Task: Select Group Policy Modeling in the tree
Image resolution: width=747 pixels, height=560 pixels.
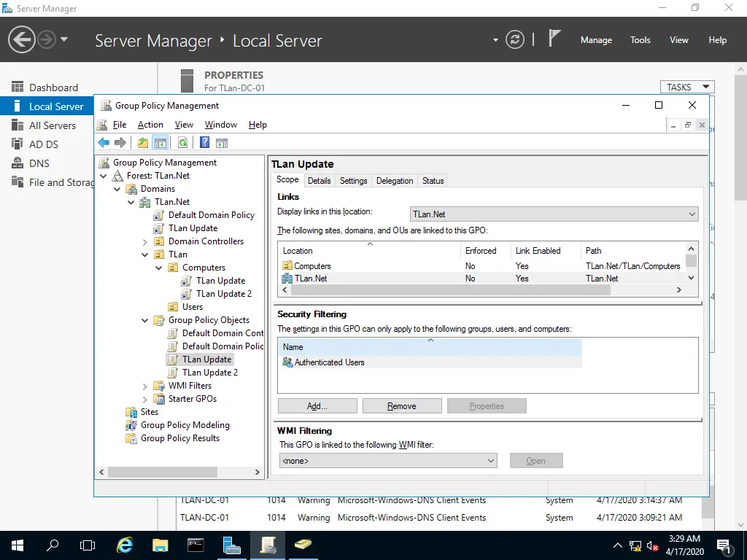Action: [185, 425]
